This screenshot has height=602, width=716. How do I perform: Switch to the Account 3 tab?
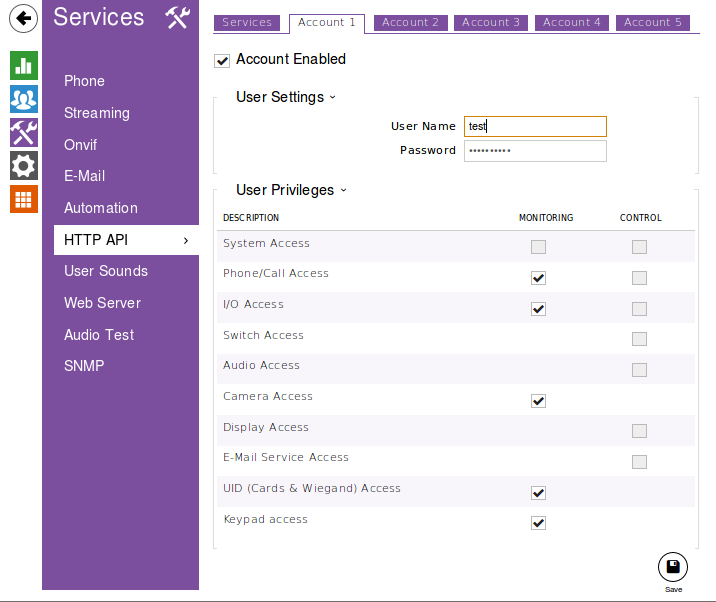point(491,22)
